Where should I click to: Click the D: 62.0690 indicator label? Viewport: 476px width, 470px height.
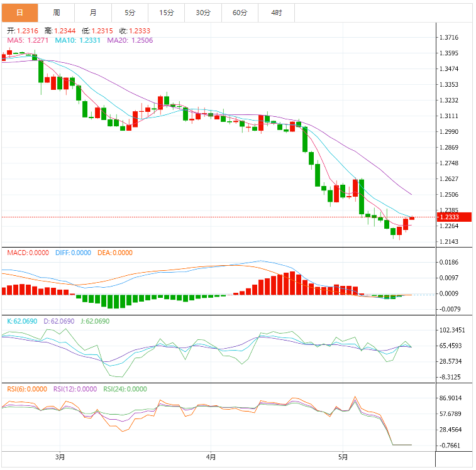(x=59, y=321)
